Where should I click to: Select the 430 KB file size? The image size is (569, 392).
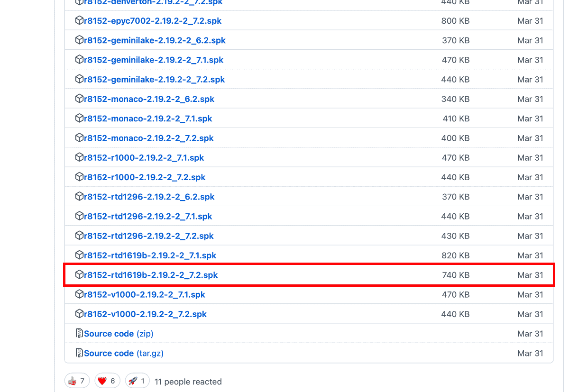(456, 236)
